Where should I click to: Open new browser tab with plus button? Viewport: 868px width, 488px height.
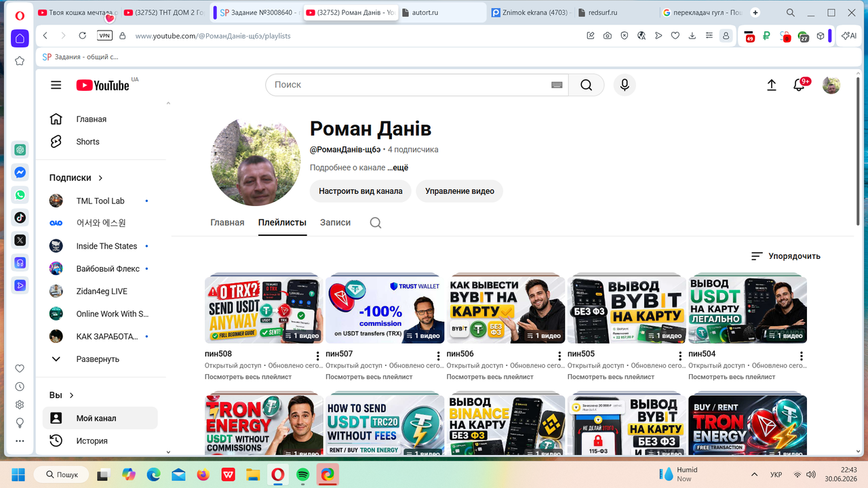coord(755,12)
